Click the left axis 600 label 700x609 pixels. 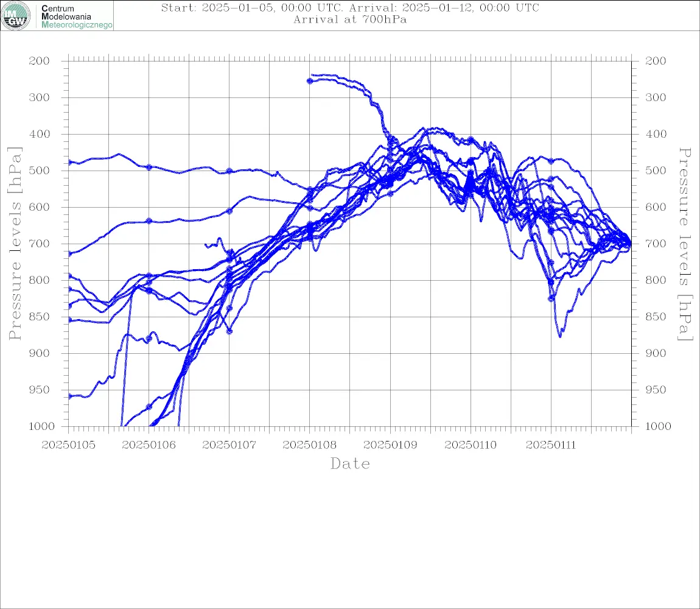click(40, 207)
